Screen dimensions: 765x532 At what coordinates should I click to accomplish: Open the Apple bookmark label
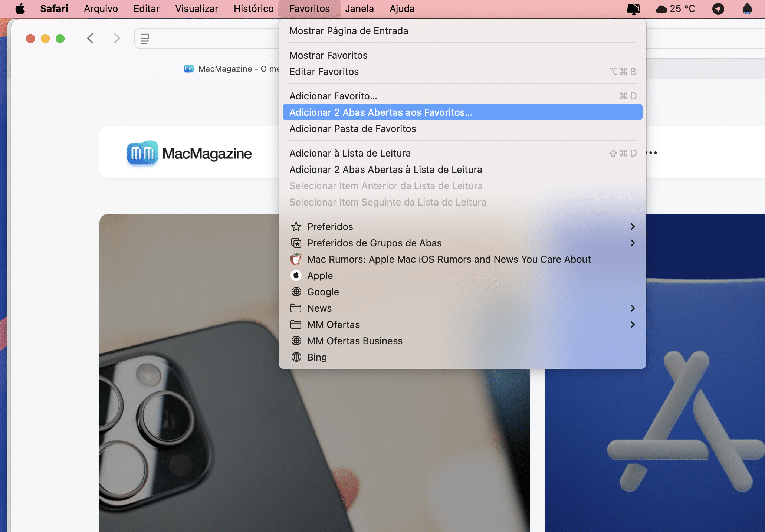pos(320,276)
